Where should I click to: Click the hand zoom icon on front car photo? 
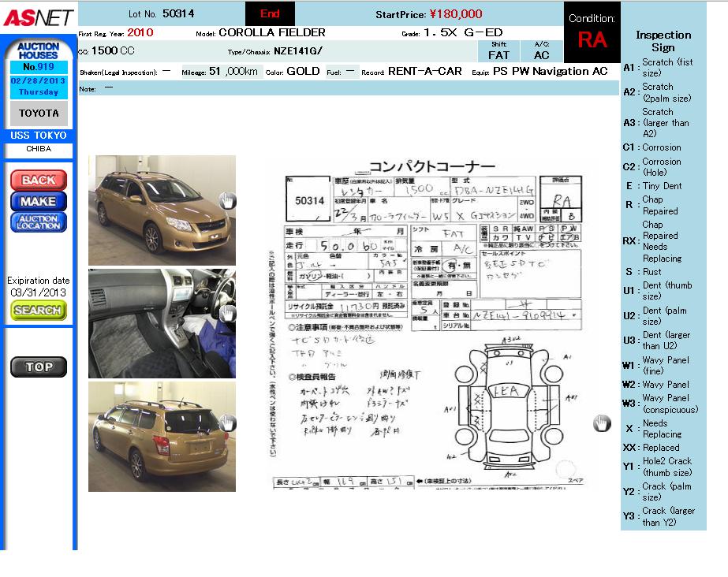coord(227,201)
